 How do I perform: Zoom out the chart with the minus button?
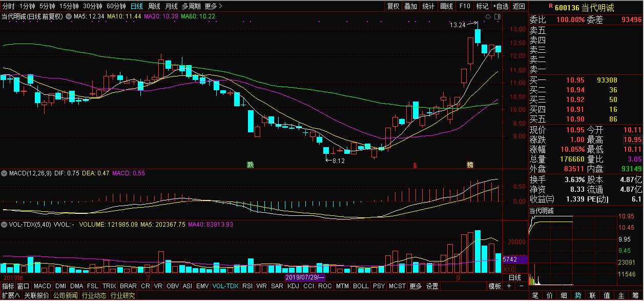tap(522, 286)
